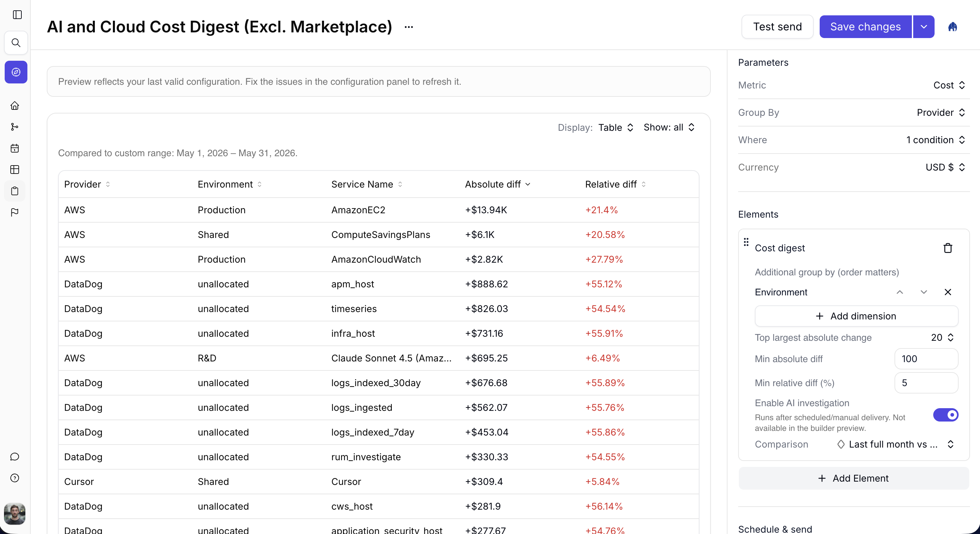The image size is (980, 534).
Task: Grab the Cost digest drag handle
Action: tap(746, 242)
